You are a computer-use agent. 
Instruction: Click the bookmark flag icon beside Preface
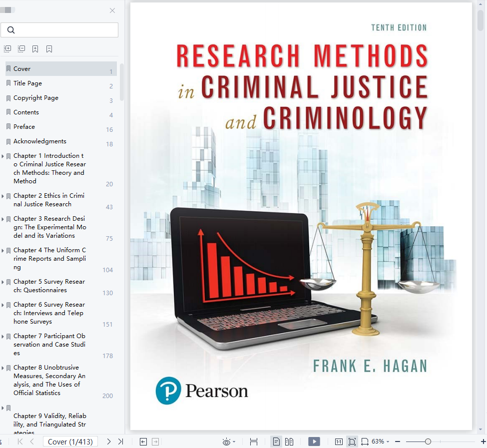pos(8,127)
